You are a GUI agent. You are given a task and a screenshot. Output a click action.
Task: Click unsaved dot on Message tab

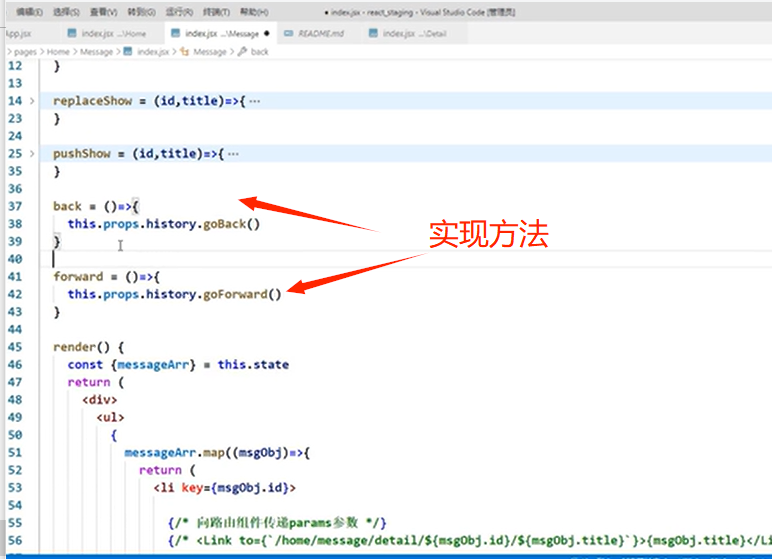pyautogui.click(x=267, y=33)
